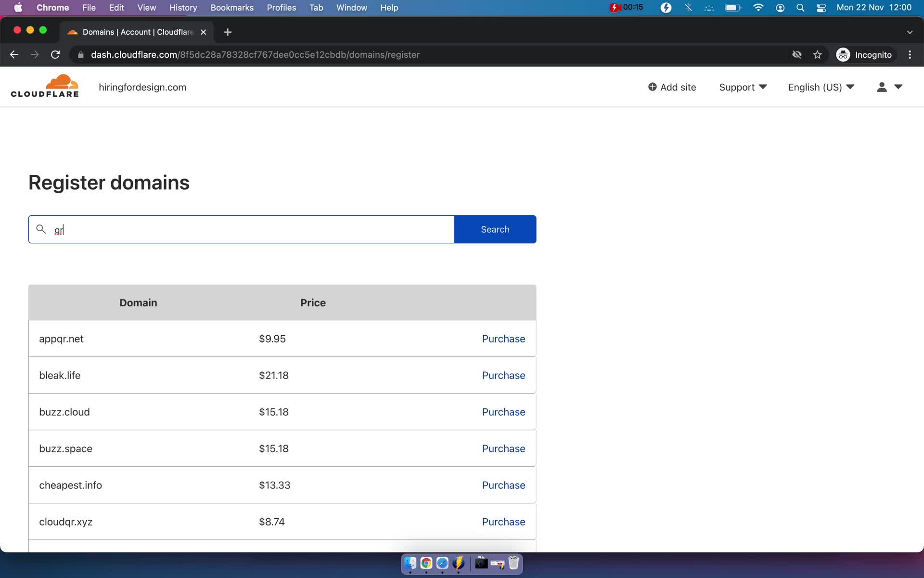924x578 pixels.
Task: Click the $8.74 price cell
Action: [272, 522]
